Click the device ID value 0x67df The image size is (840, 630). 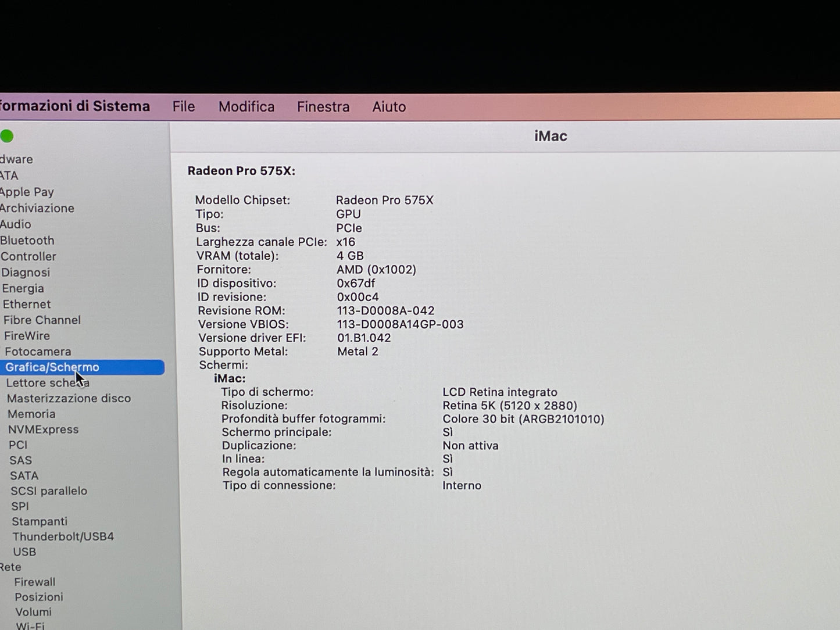click(x=356, y=283)
